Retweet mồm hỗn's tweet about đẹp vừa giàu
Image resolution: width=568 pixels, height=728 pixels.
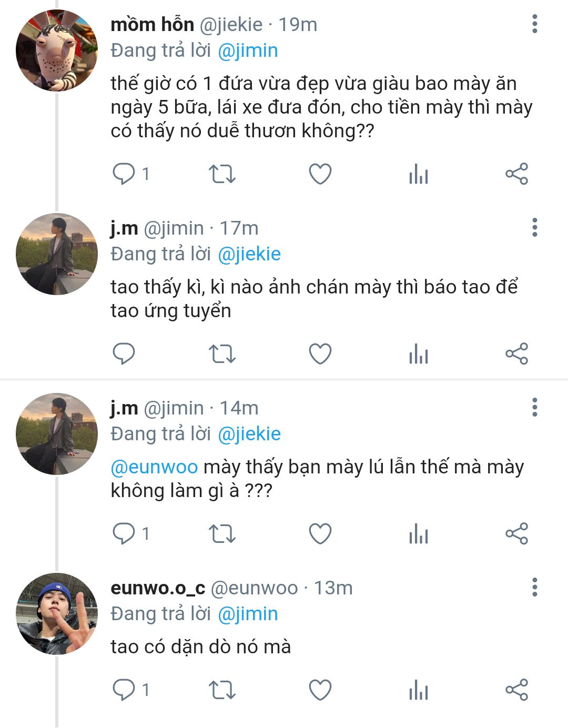coord(222,174)
